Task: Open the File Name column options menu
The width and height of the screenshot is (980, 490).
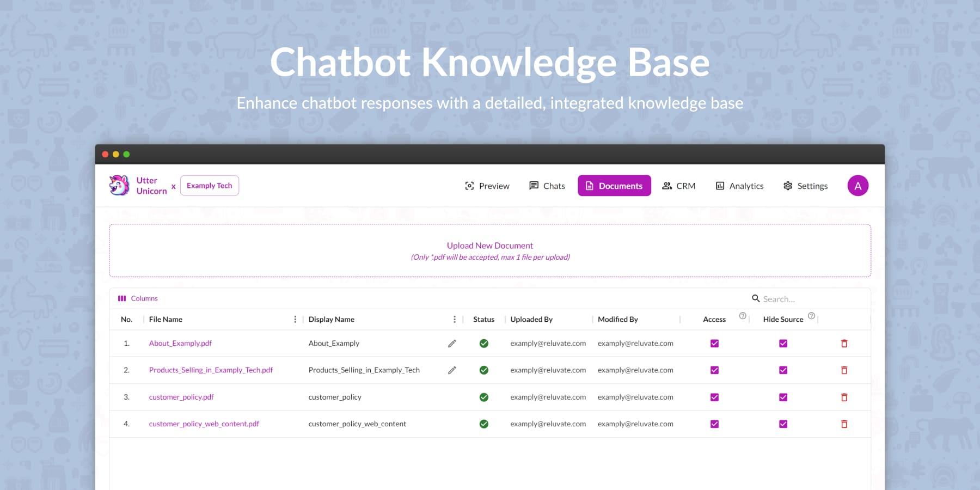Action: click(295, 320)
